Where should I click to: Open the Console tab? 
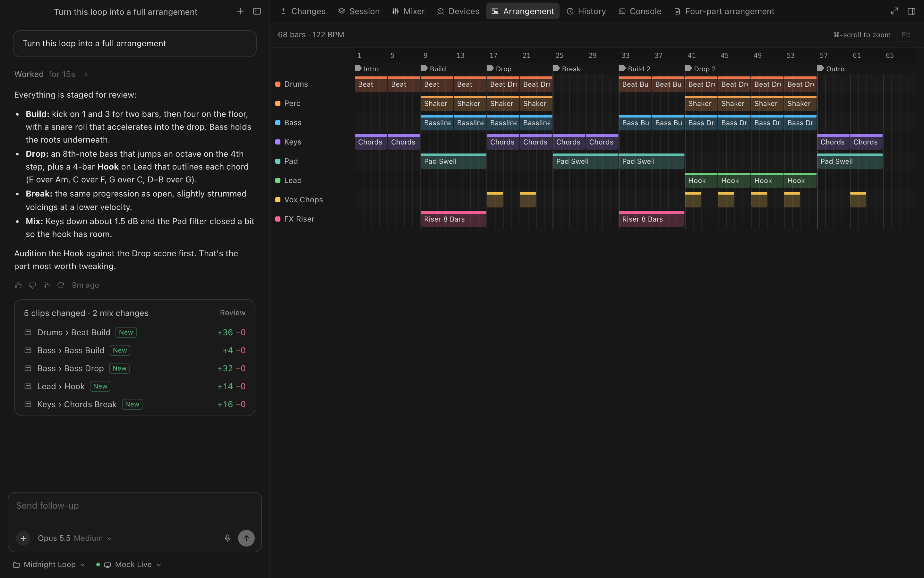(x=640, y=12)
